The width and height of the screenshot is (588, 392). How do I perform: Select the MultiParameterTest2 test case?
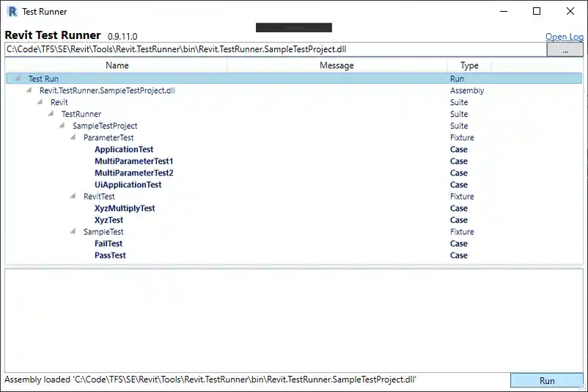coord(133,173)
